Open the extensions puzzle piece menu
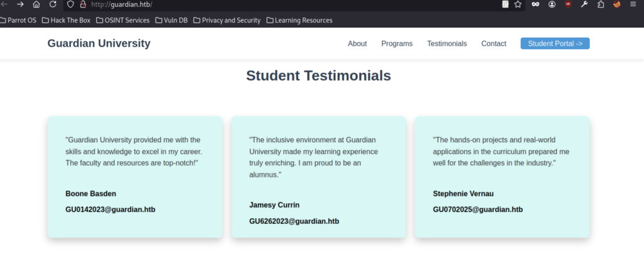 click(601, 4)
